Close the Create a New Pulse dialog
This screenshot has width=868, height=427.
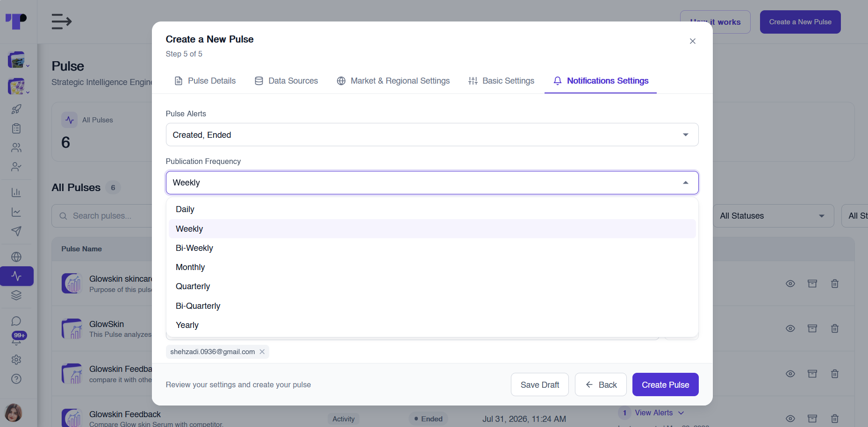693,41
